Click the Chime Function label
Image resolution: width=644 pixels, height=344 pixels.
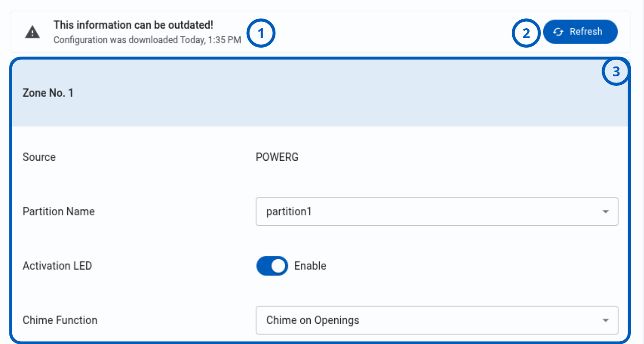[60, 320]
